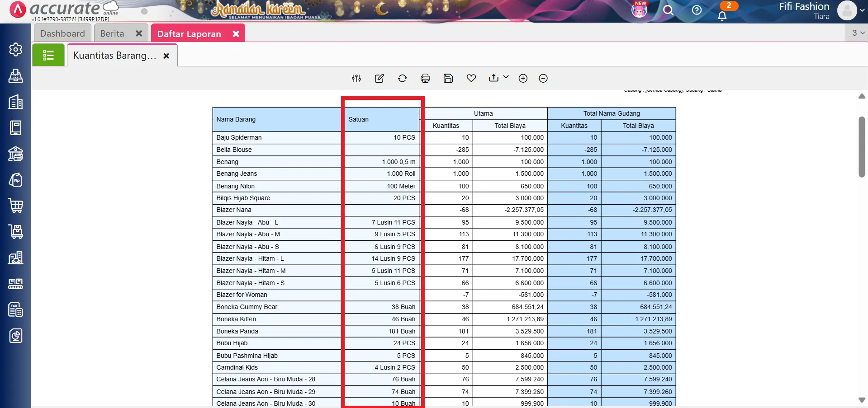The width and height of the screenshot is (868, 408).
Task: Open the notifications bell
Action: click(x=722, y=16)
